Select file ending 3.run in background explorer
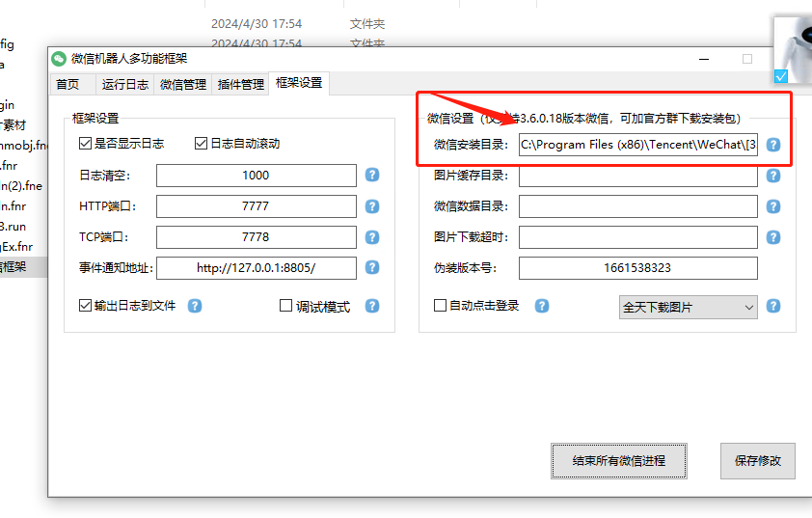The width and height of the screenshot is (812, 518). tap(13, 227)
